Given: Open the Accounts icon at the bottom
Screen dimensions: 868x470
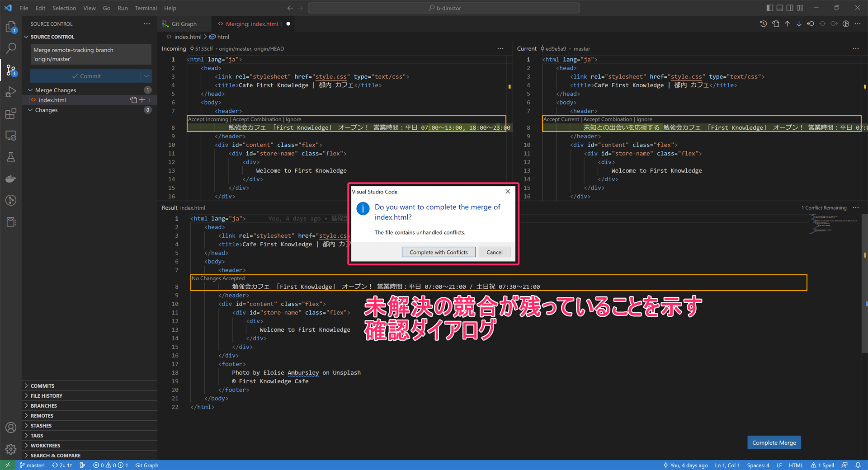Looking at the screenshot, I should 11,428.
